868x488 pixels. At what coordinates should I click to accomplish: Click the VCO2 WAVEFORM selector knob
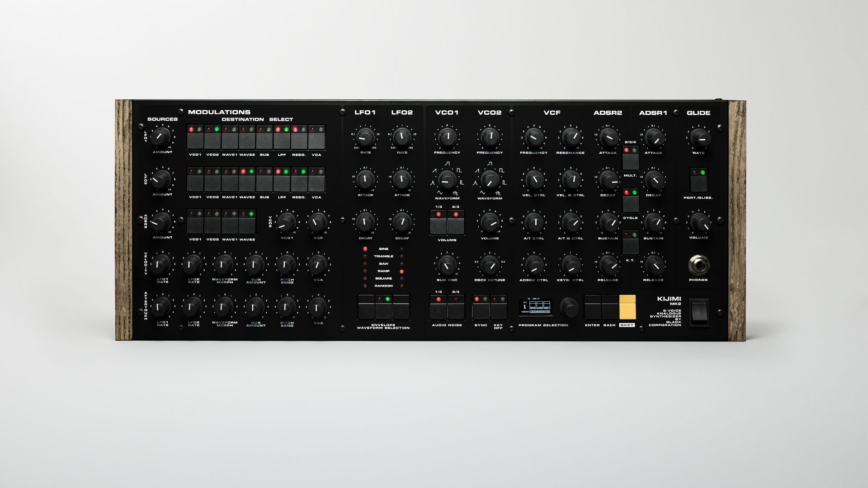490,180
